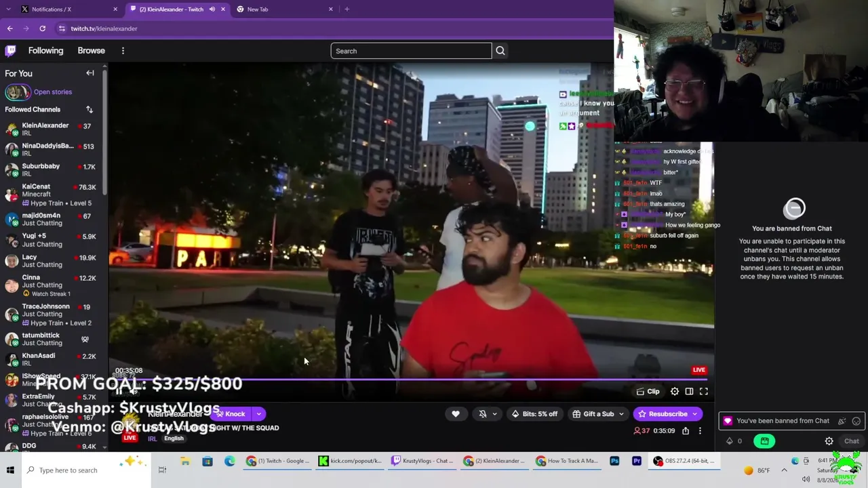Click the video seek progress bar

pos(411,380)
